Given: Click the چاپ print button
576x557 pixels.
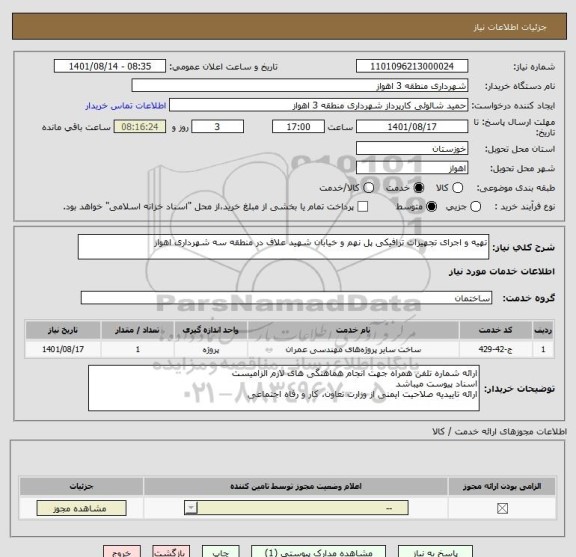Looking at the screenshot, I should pyautogui.click(x=220, y=552).
